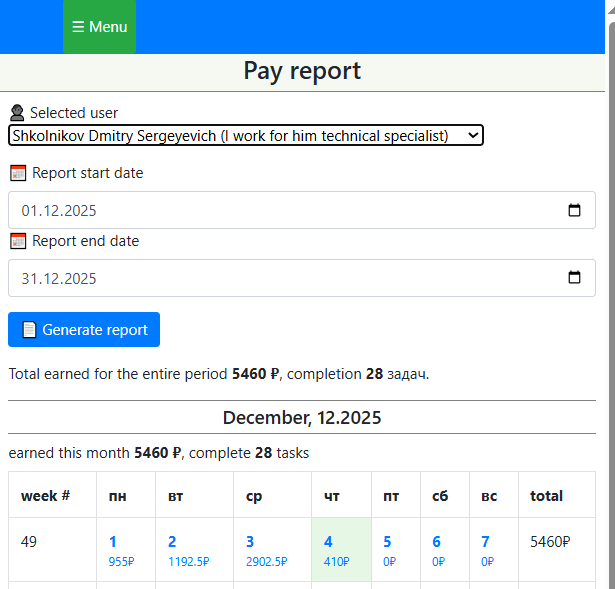Click day 6 link under сб
This screenshot has height=589, width=615.
pos(436,542)
